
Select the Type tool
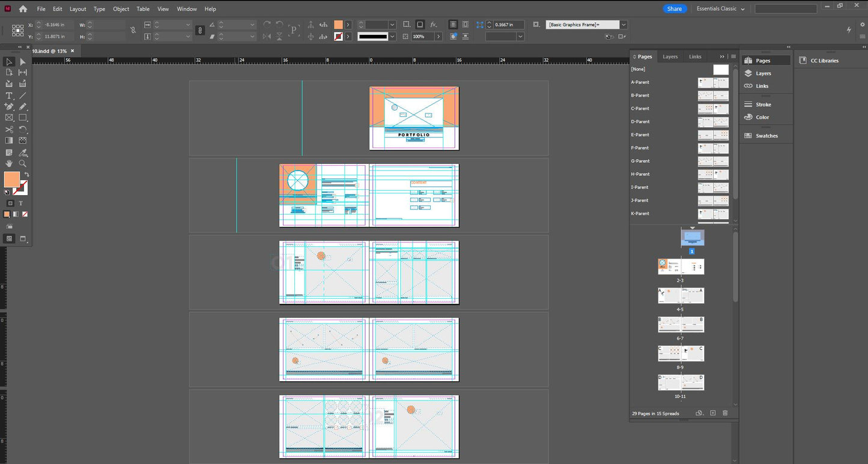tap(9, 95)
